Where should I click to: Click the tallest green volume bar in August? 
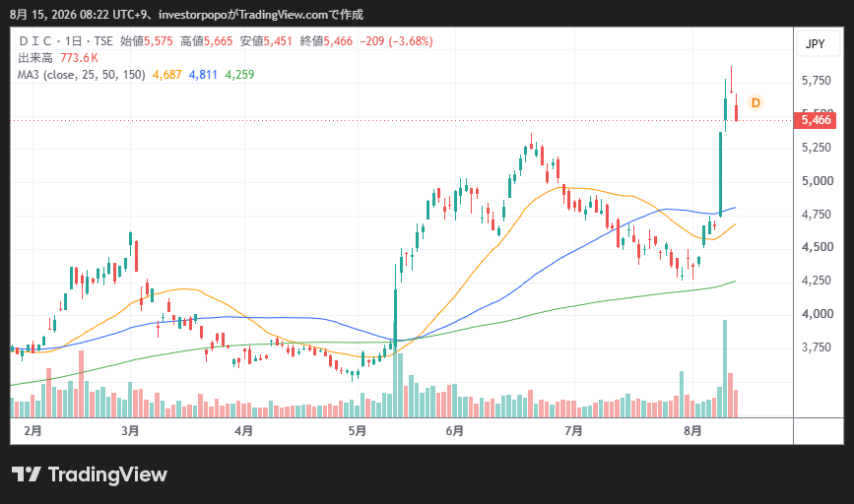(725, 368)
